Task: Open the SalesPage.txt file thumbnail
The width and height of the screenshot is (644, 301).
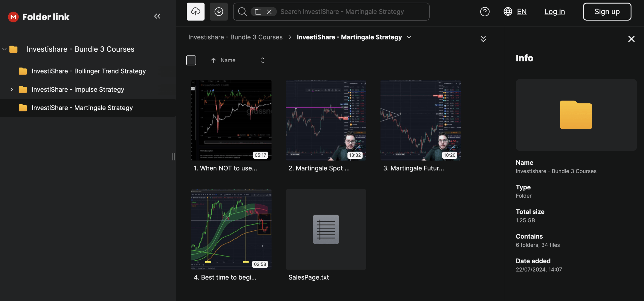Action: pyautogui.click(x=326, y=229)
